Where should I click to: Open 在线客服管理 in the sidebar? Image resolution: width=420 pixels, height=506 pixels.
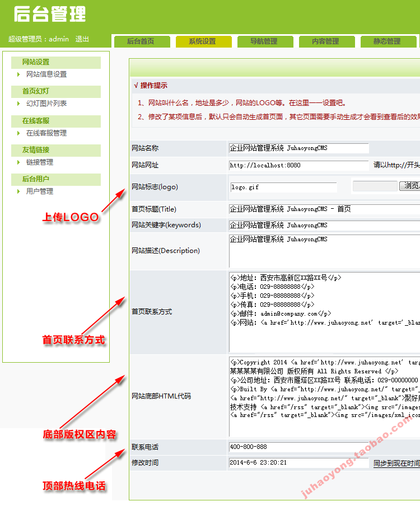point(46,133)
